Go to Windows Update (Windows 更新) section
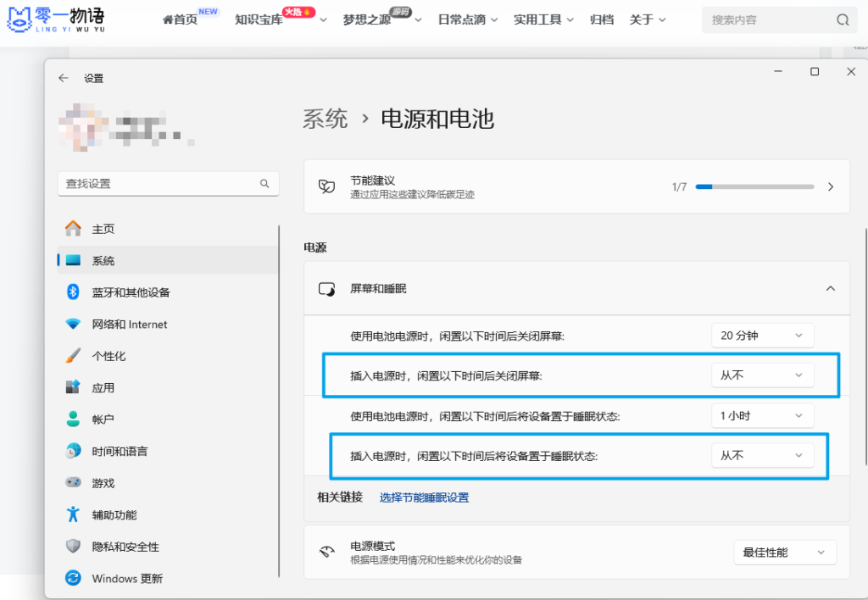This screenshot has width=868, height=600. (127, 579)
